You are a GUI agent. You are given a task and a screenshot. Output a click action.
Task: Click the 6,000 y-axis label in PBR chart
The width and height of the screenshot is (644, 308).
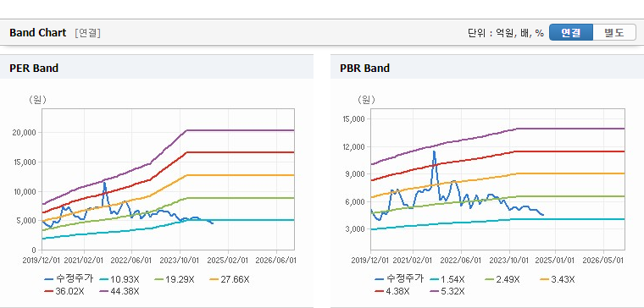(x=355, y=201)
